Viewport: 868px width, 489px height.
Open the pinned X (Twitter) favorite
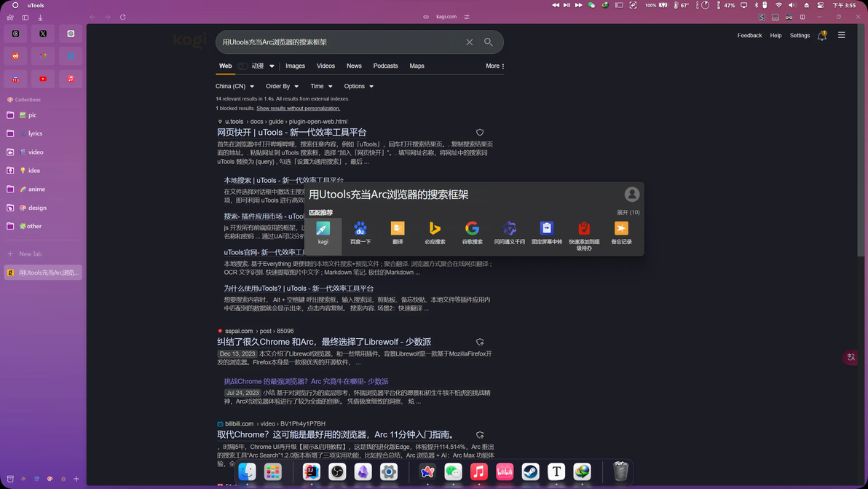pos(43,34)
